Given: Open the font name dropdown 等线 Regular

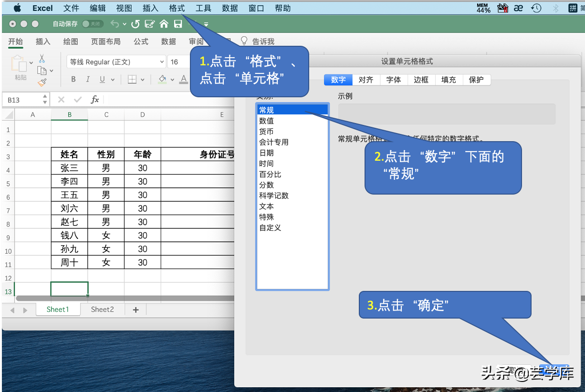Looking at the screenshot, I should pos(116,62).
